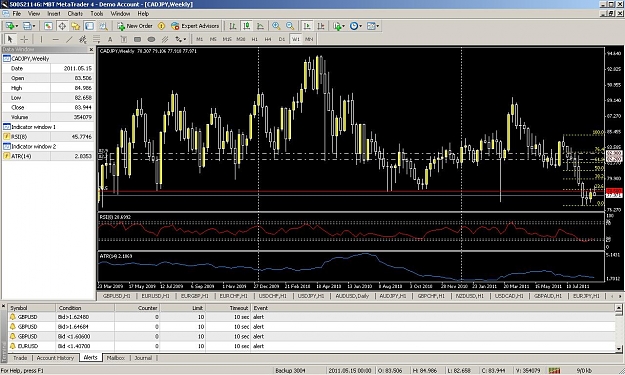Open the MetaEditor yellow icon

[x=161, y=26]
